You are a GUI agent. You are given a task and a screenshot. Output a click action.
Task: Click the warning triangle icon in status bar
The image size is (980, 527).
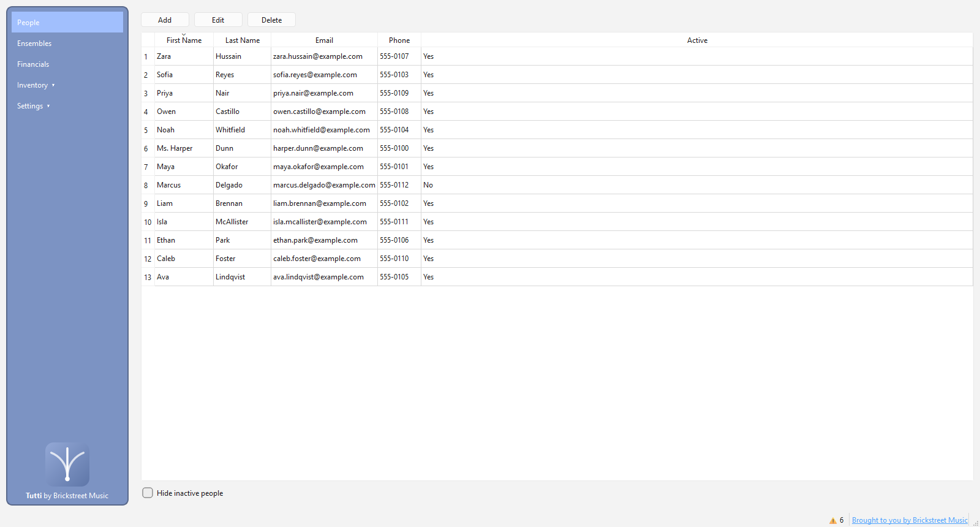[x=832, y=520]
